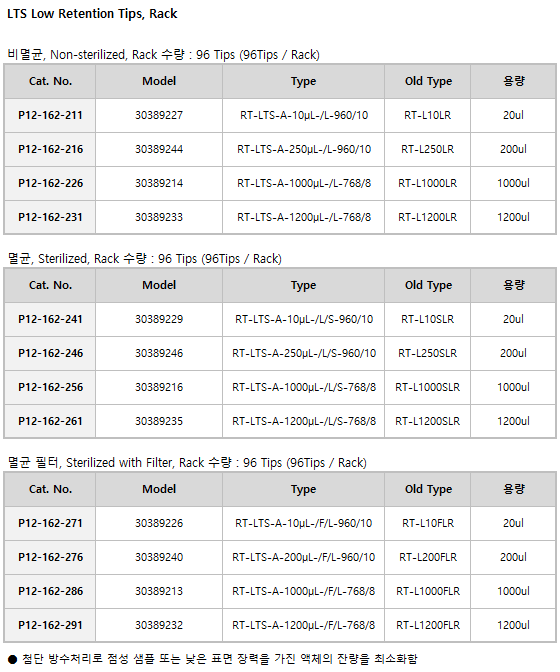Select type RT-LTS-A-1000µL-/F/L-768/8
This screenshot has width=560, height=672.
(304, 591)
